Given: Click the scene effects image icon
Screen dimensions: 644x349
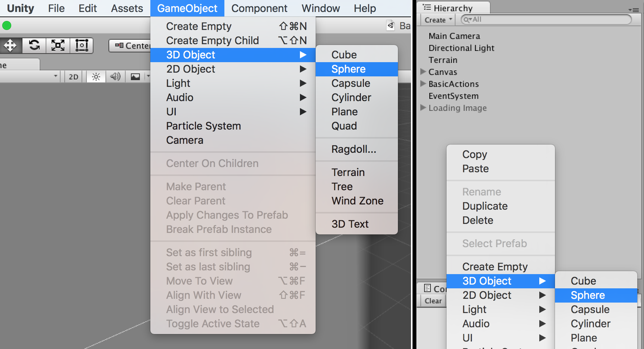Looking at the screenshot, I should coord(135,76).
